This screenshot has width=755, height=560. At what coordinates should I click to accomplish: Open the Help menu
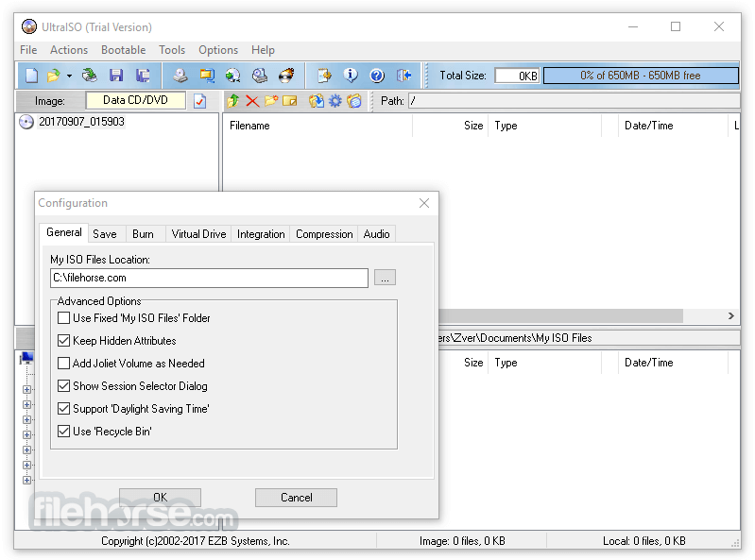(x=263, y=50)
